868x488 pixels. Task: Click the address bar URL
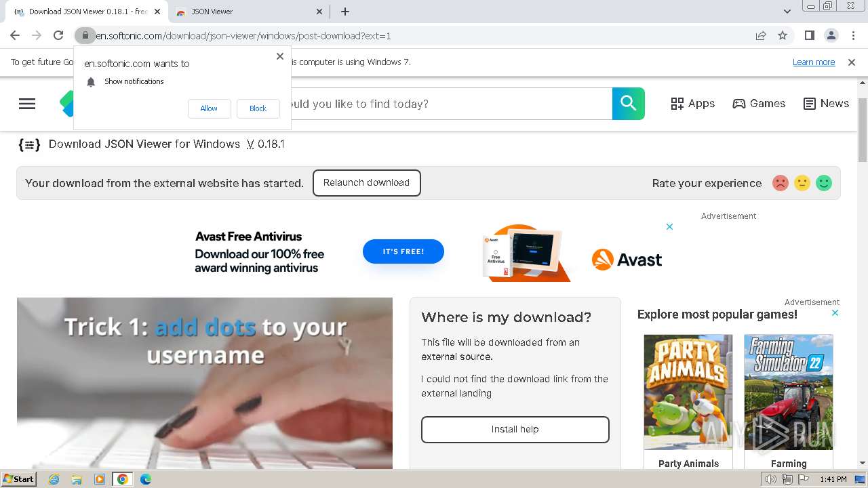click(x=243, y=36)
